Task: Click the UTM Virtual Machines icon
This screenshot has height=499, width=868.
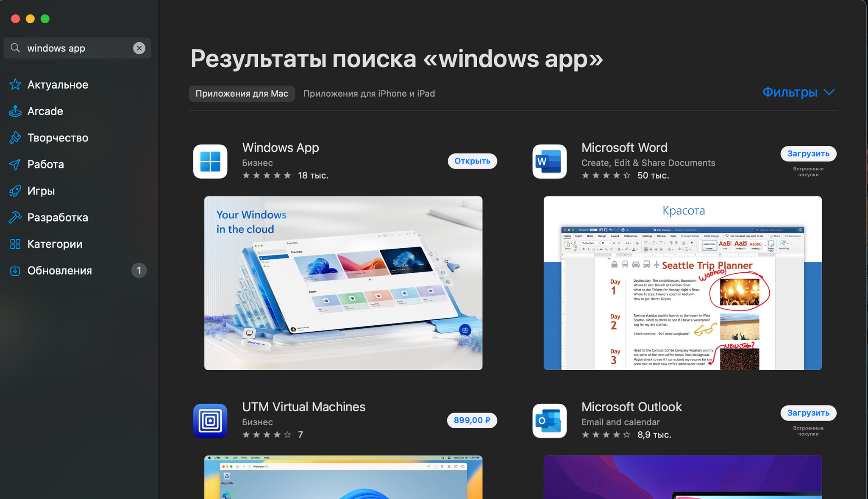Action: (x=210, y=421)
